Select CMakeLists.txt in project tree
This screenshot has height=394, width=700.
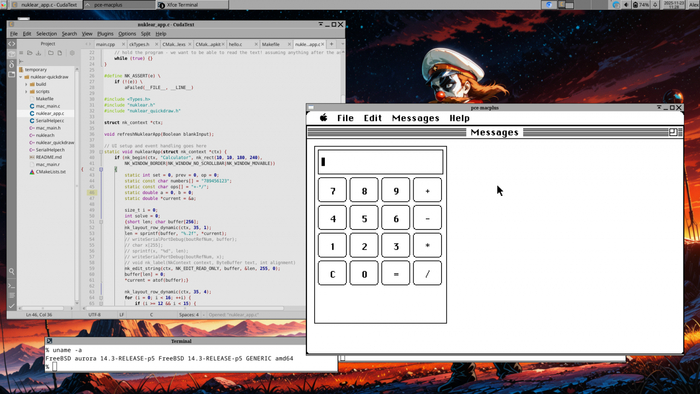tap(50, 172)
